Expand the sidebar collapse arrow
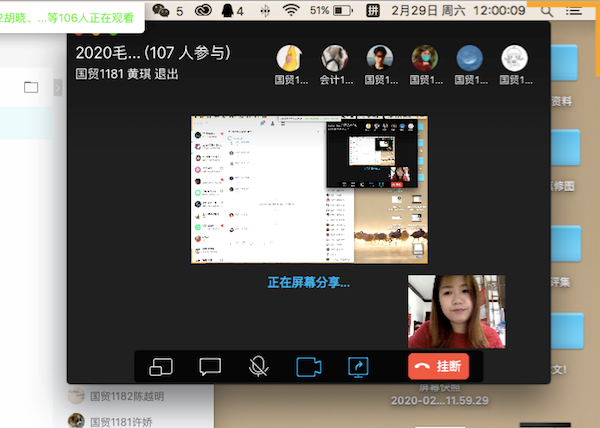 58,87
